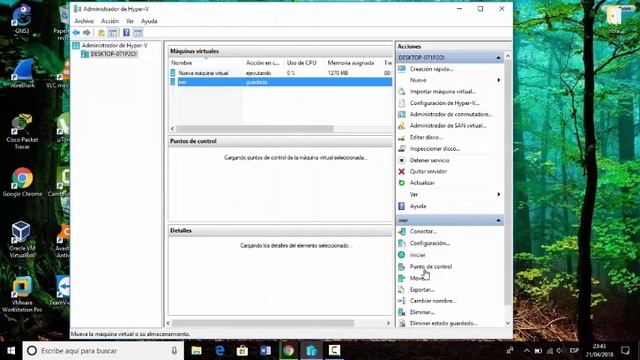Click the Forward arrow toolbar icon

click(87, 33)
